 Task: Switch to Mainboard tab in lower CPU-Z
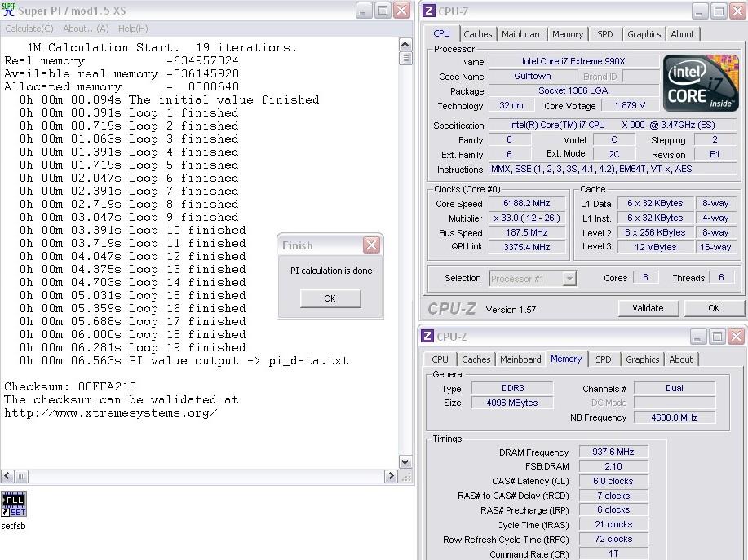(520, 359)
